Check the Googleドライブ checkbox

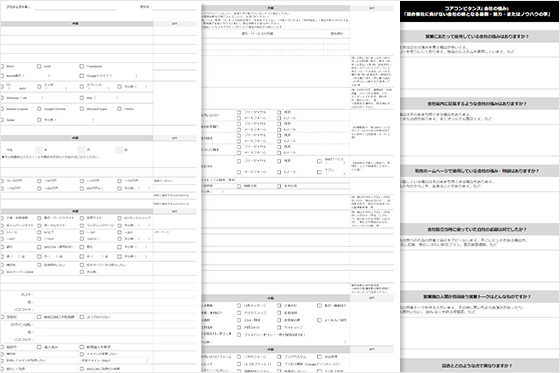tap(82, 76)
